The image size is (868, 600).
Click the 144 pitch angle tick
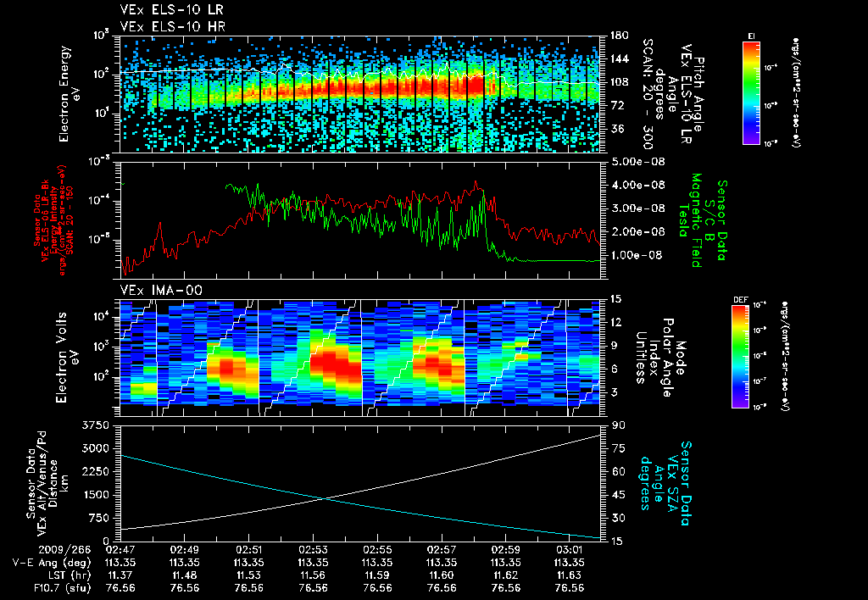pyautogui.click(x=619, y=58)
